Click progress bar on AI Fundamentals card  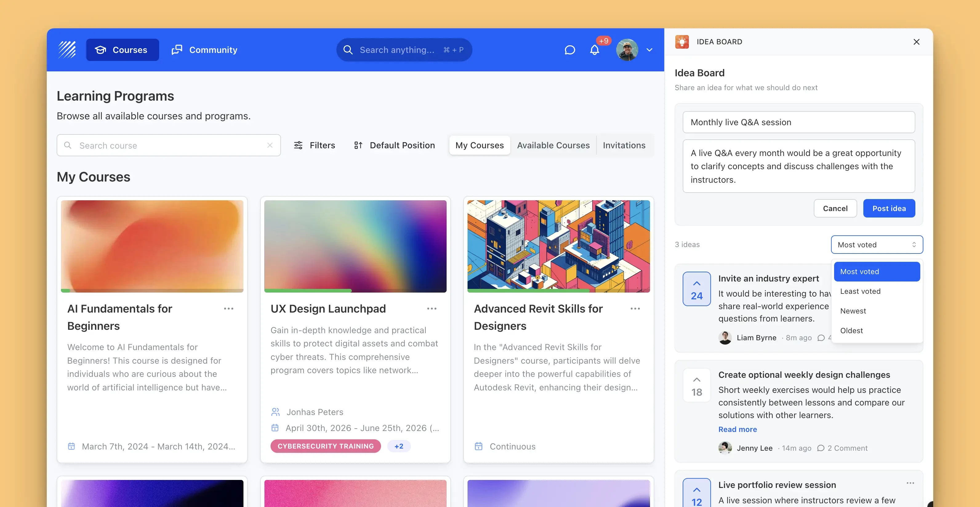[152, 291]
